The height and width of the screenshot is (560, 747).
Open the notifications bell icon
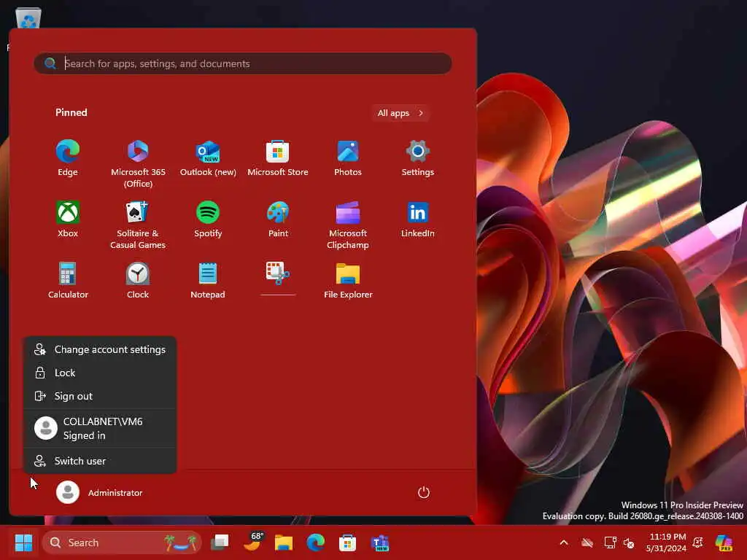tap(698, 542)
